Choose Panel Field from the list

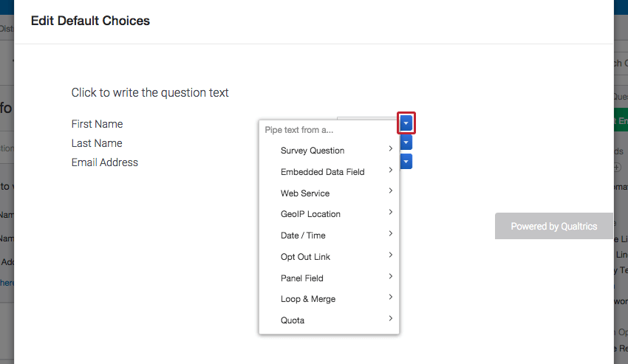302,278
